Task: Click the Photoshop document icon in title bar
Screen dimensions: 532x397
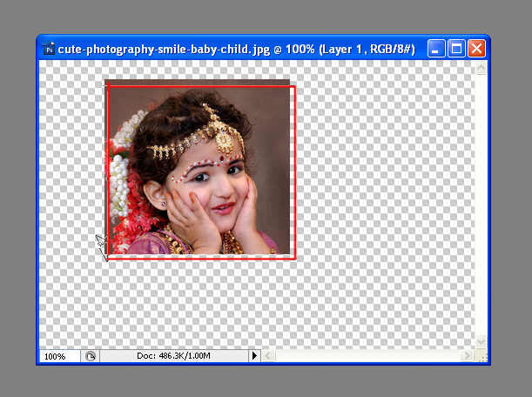Action: click(49, 49)
